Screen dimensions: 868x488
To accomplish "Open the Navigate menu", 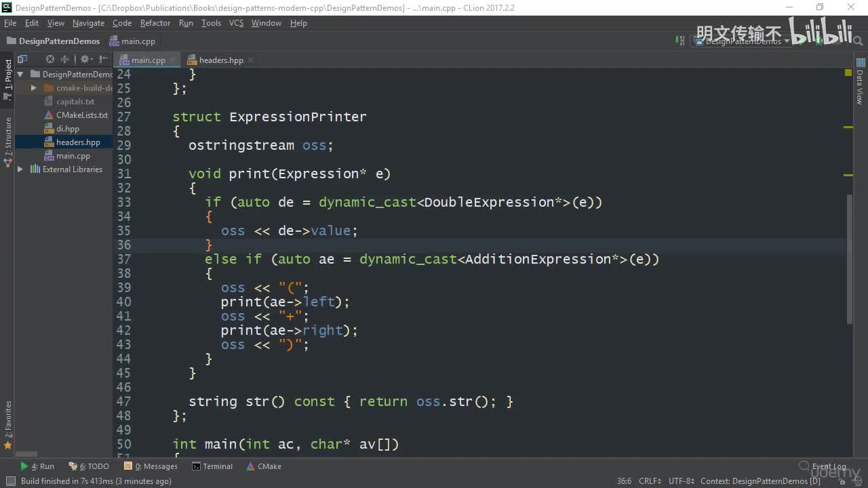I will pos(88,23).
